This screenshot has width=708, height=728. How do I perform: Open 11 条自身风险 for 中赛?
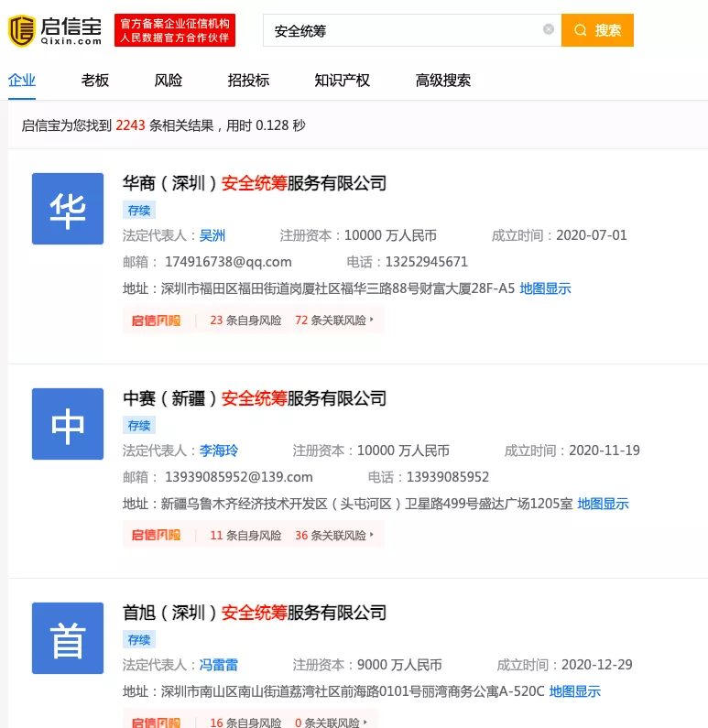(x=245, y=536)
